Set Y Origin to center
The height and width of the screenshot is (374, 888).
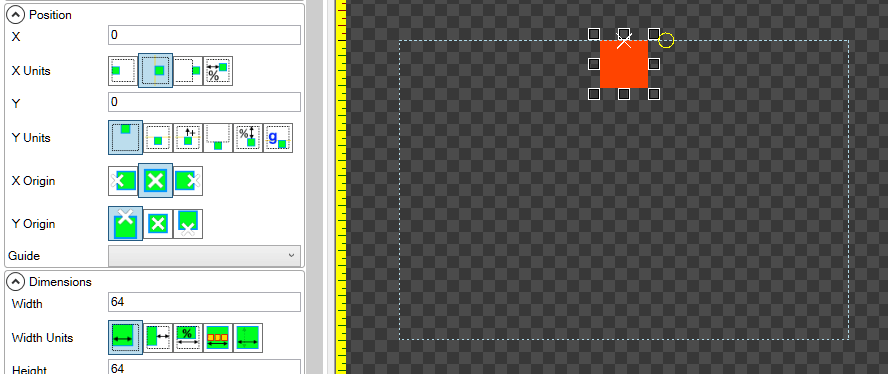(x=158, y=224)
